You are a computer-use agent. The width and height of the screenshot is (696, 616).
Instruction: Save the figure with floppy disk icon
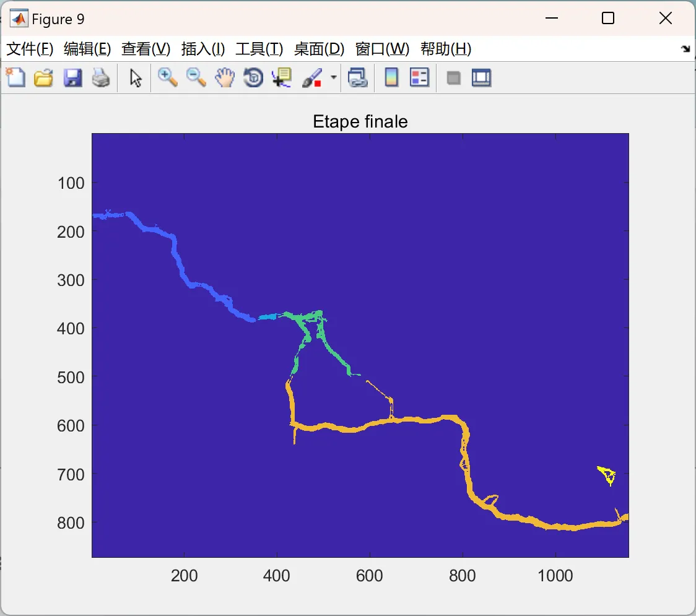[x=72, y=77]
